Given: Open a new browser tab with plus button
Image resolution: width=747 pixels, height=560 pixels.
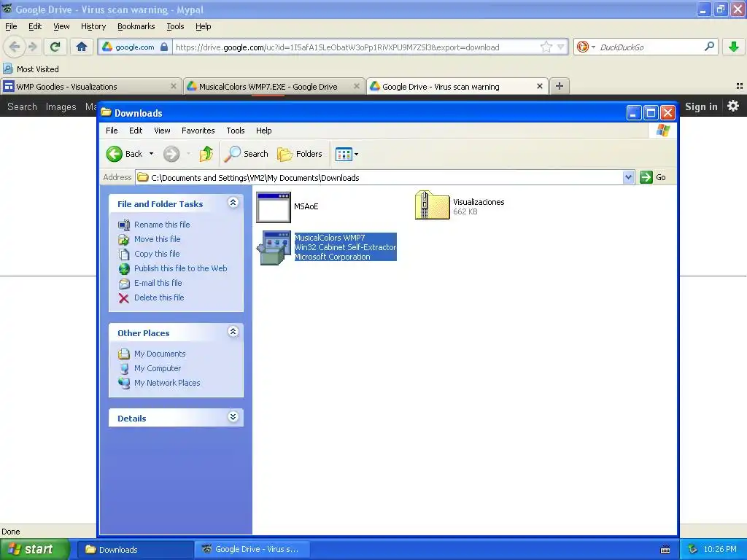Looking at the screenshot, I should 560,86.
